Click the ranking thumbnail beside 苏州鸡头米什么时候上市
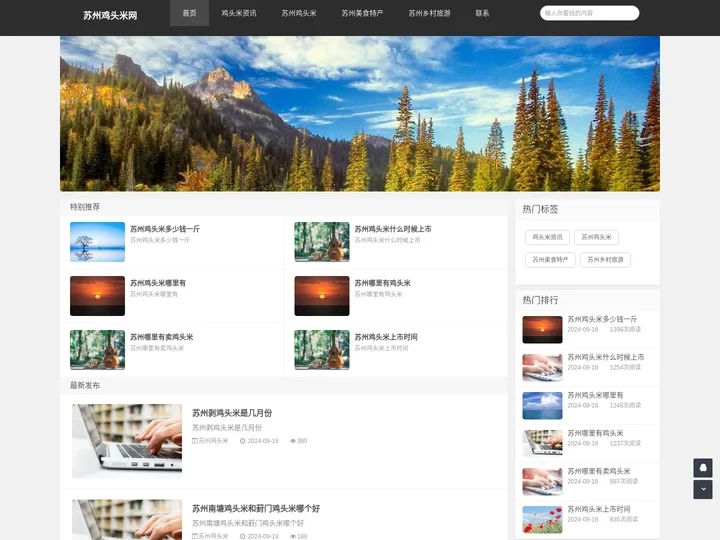720x540 pixels. (542, 368)
